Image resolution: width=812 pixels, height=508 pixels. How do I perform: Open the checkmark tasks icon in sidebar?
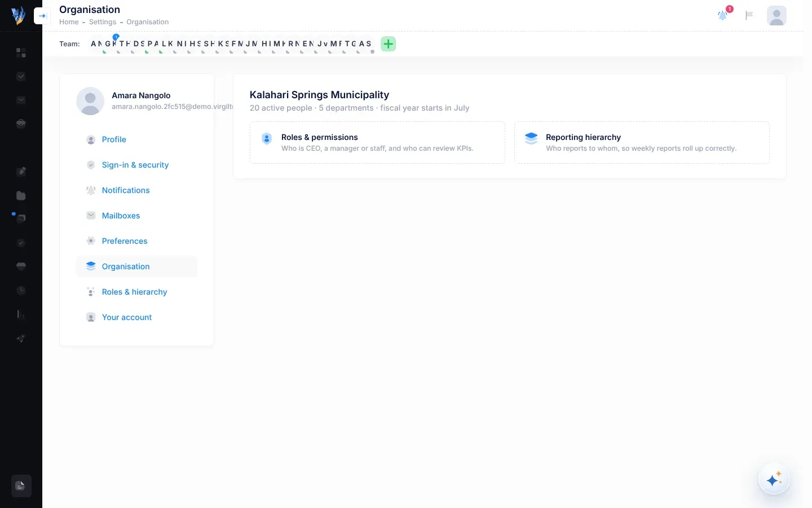click(21, 76)
